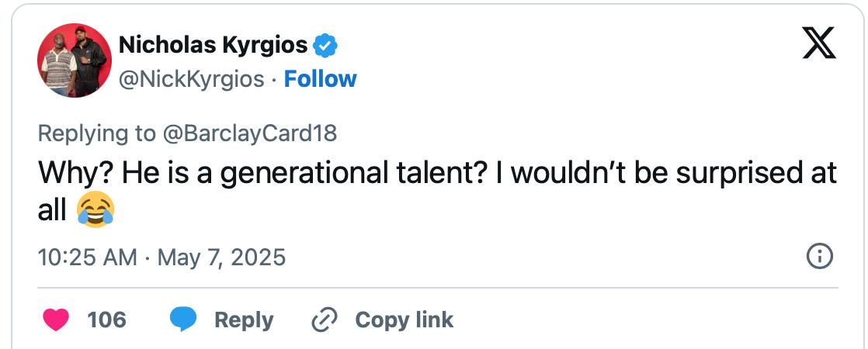This screenshot has height=349, width=868.
Task: Click the laughing-crying emoji in the tweet
Action: click(x=95, y=209)
